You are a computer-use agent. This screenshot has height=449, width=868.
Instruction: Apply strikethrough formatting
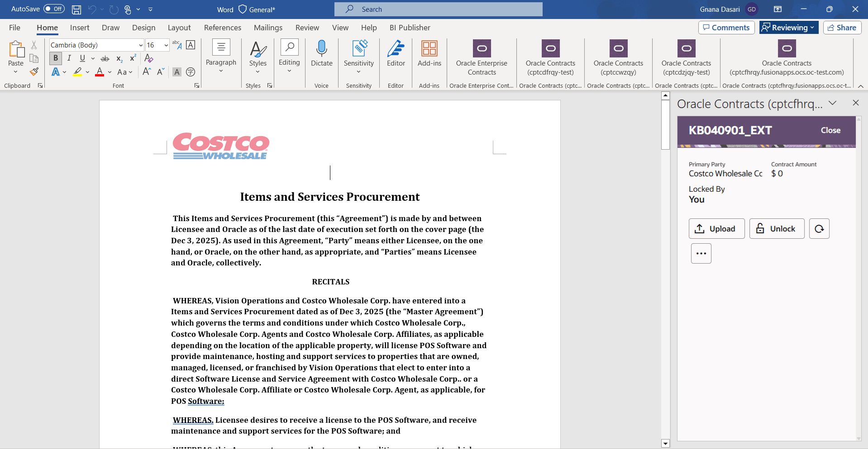pos(105,58)
